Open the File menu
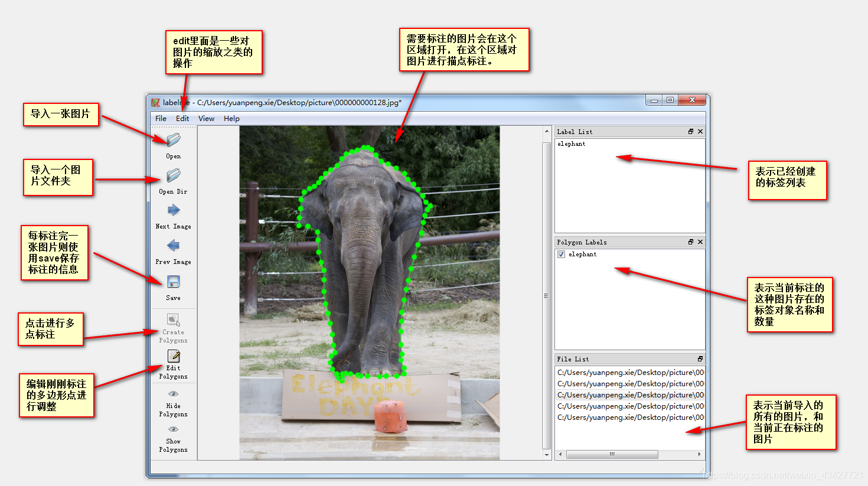The width and height of the screenshot is (868, 486). [161, 119]
